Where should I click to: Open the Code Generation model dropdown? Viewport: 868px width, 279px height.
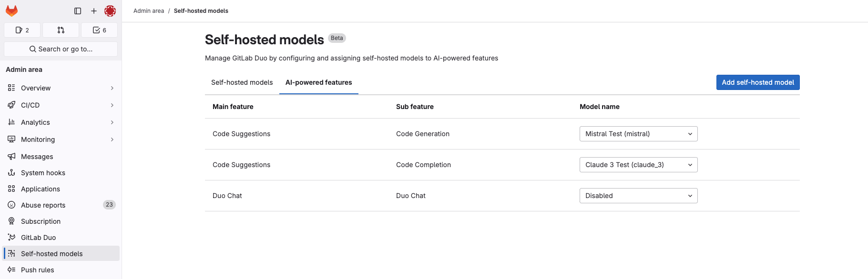pos(638,134)
